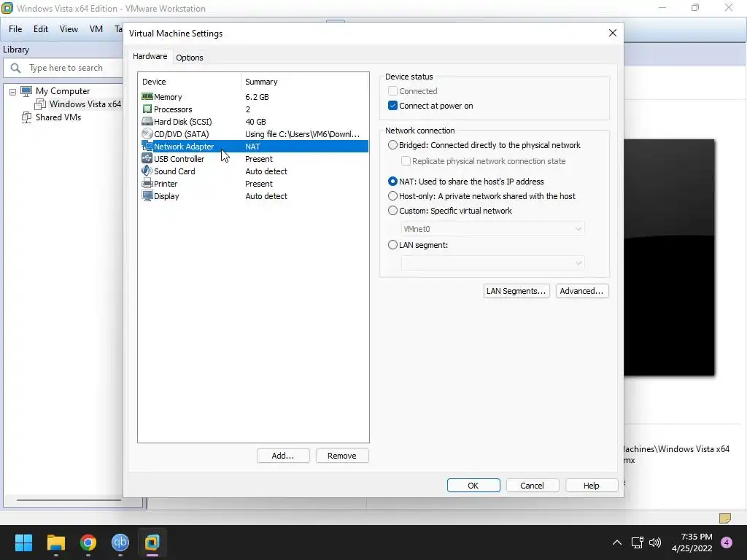
Task: Click VMware Workstation taskbar icon
Action: tap(152, 542)
